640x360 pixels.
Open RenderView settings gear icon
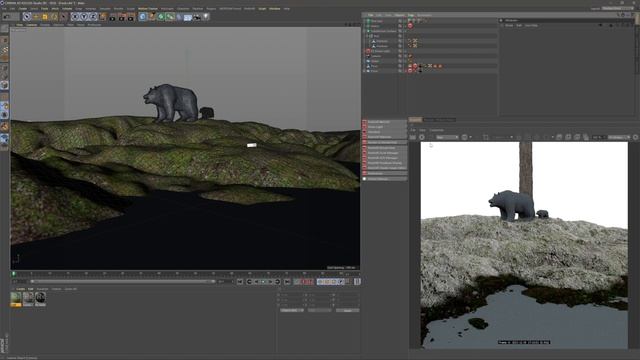pos(636,137)
